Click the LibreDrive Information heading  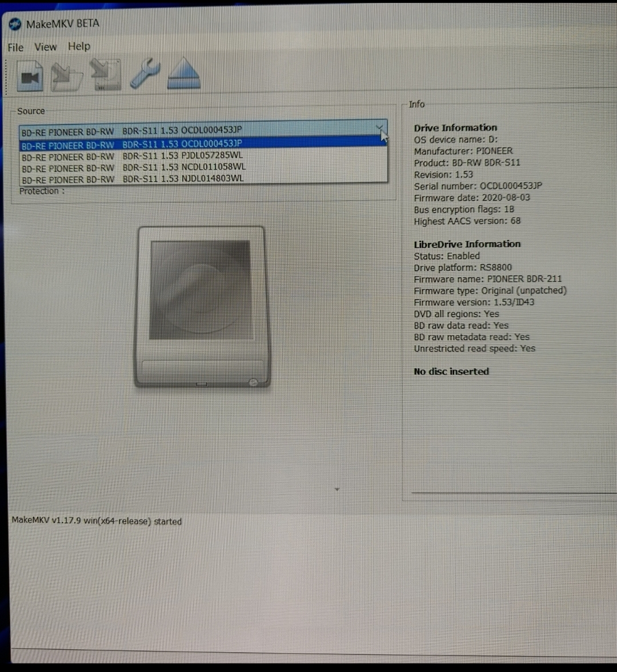point(467,245)
